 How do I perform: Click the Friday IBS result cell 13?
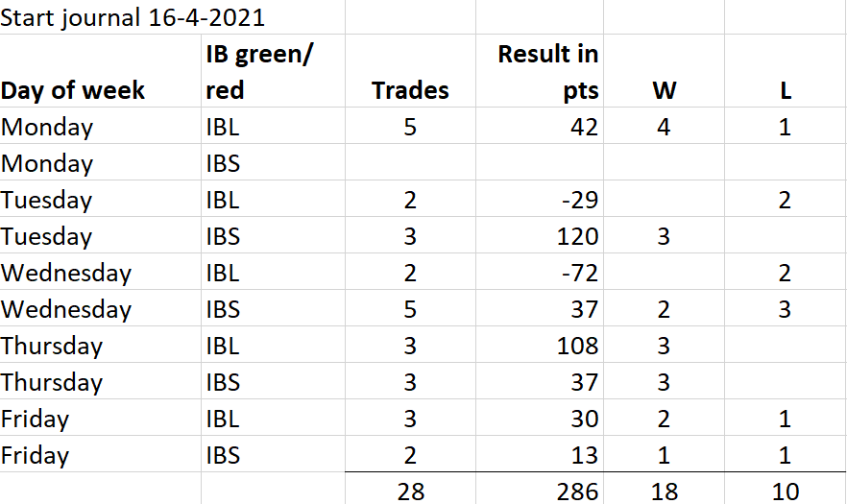point(540,454)
